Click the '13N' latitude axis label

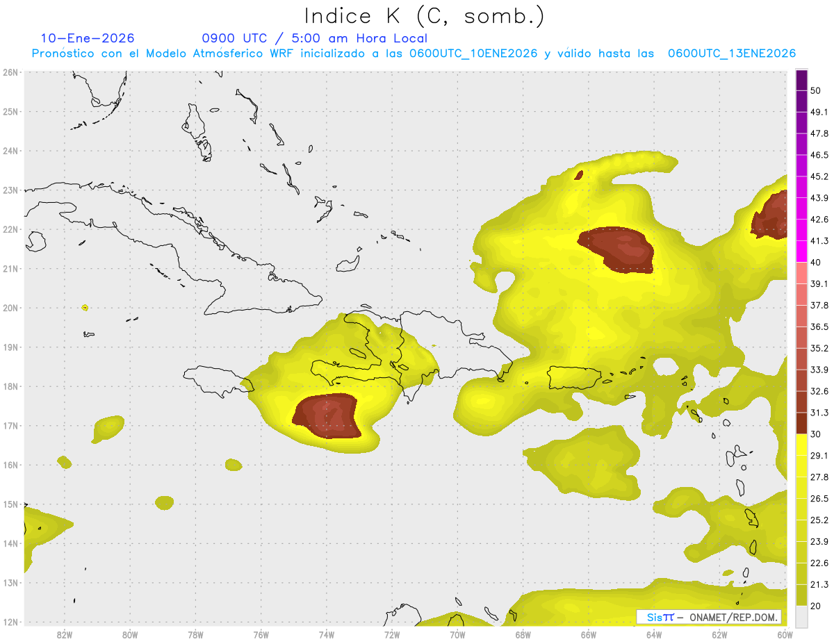point(10,583)
